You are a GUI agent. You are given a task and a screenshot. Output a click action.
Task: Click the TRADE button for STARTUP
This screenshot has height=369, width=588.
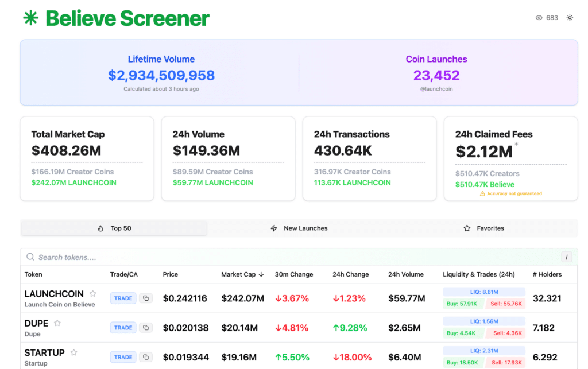click(x=123, y=357)
